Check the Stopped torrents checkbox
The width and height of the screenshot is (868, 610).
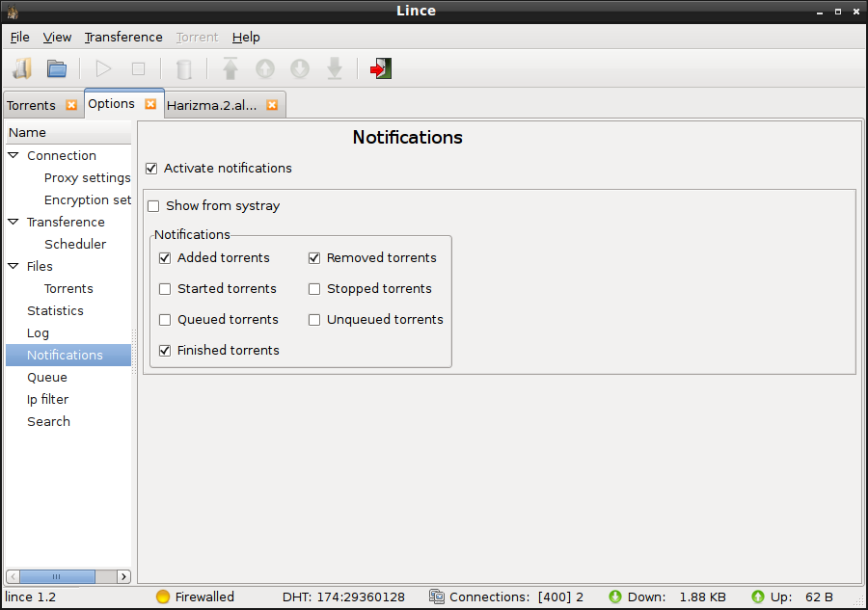point(314,289)
